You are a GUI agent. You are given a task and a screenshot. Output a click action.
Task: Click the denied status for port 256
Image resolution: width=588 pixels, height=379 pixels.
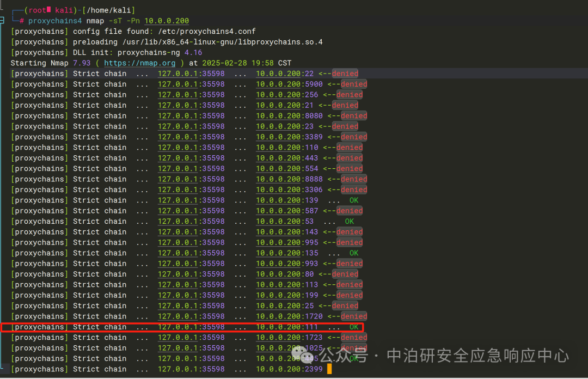350,95
